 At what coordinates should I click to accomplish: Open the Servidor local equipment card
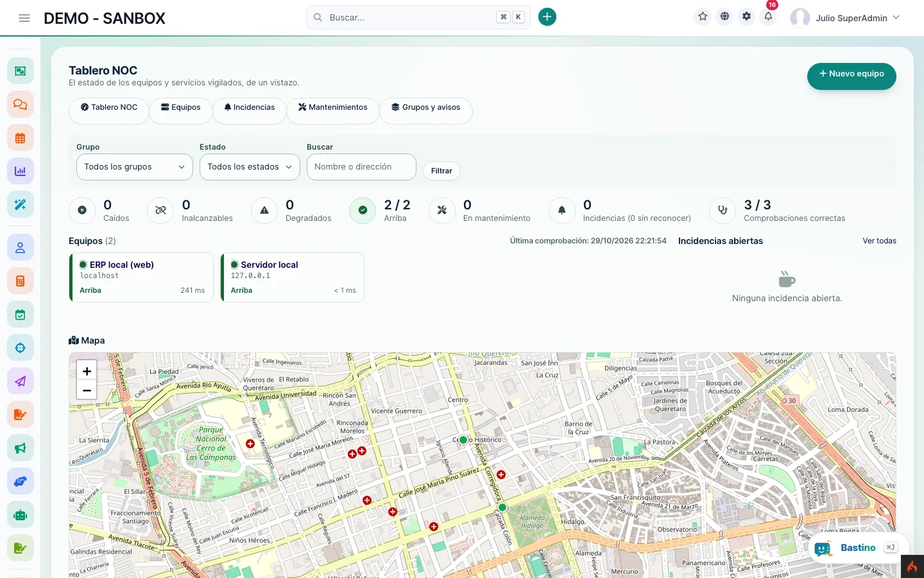click(293, 277)
